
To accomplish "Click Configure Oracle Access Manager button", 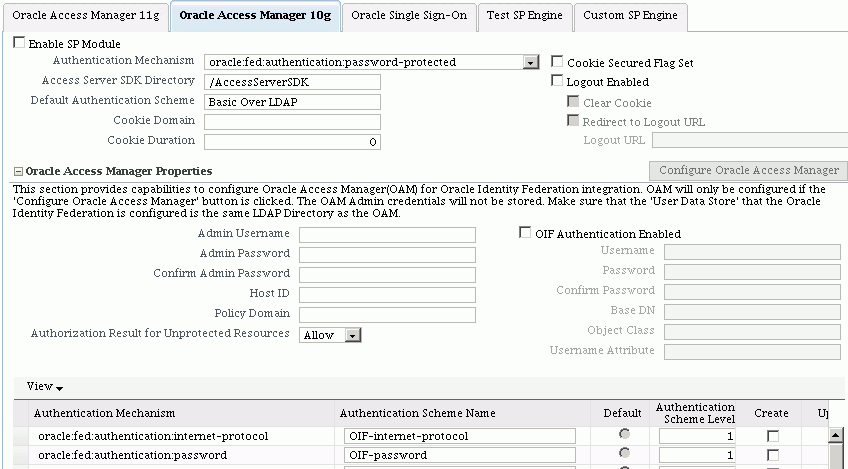I will point(748,170).
